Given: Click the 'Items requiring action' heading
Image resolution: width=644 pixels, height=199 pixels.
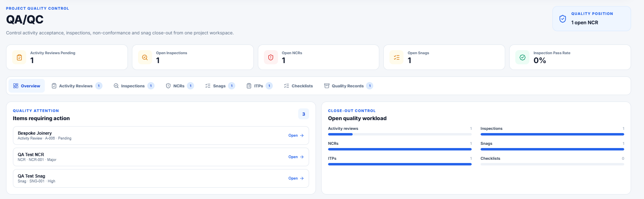Looking at the screenshot, I should pyautogui.click(x=41, y=119).
